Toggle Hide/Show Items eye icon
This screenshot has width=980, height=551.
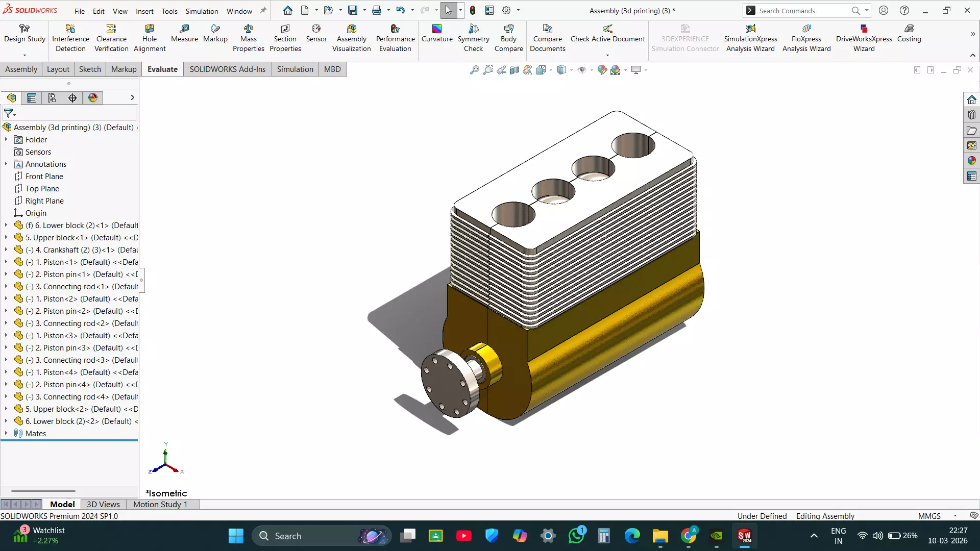581,70
